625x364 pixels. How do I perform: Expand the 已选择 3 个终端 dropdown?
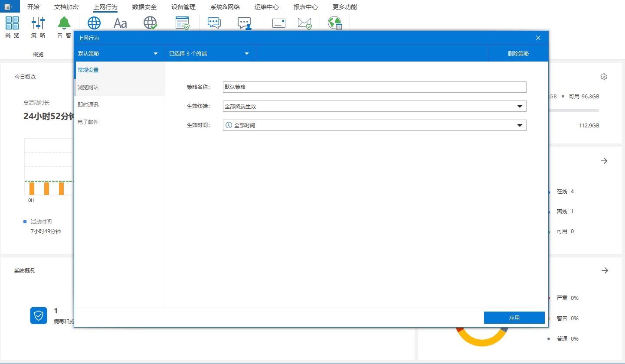pyautogui.click(x=210, y=54)
